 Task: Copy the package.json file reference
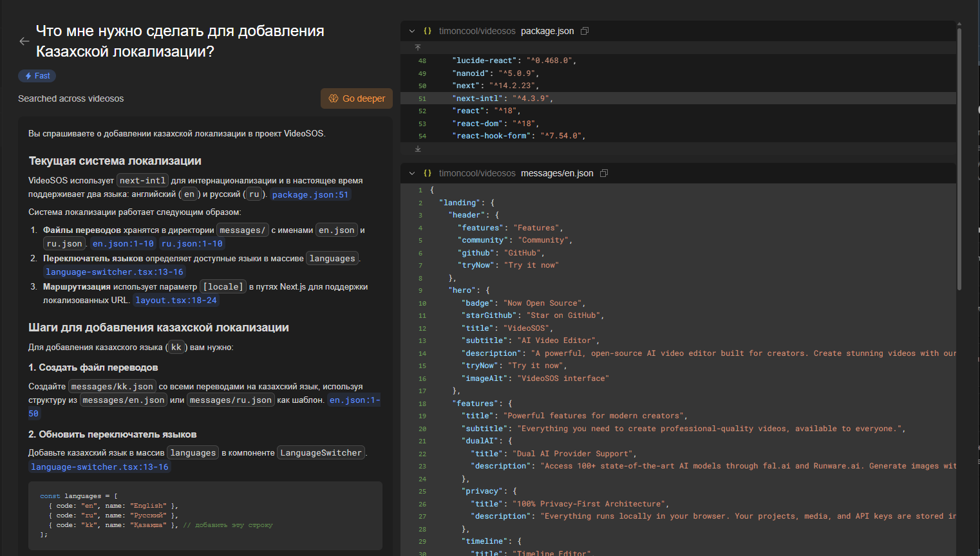(585, 31)
